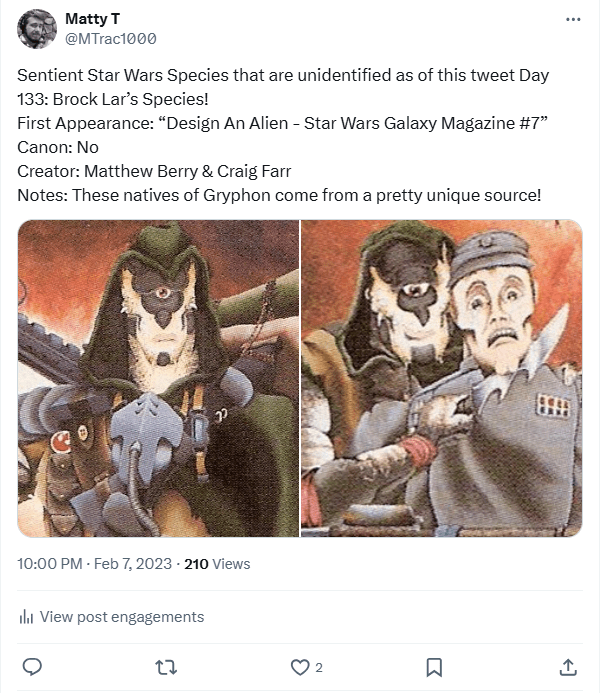This screenshot has height=693, width=602.
Task: Open Matty T profile avatar
Action: 37,29
